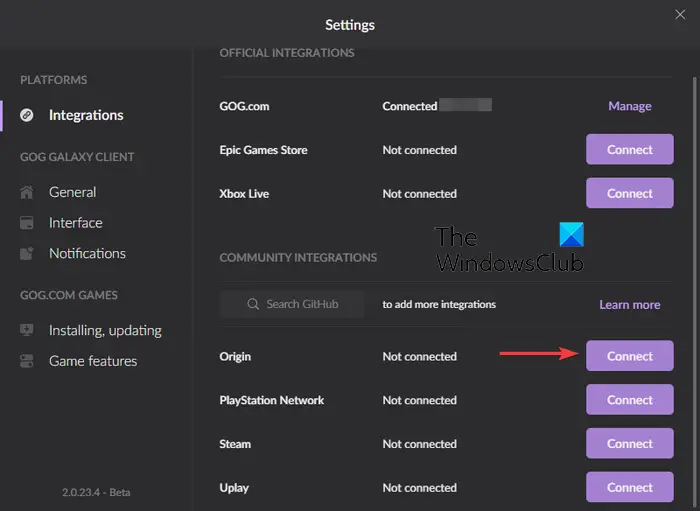
Task: Go to Notifications settings
Action: (x=87, y=253)
